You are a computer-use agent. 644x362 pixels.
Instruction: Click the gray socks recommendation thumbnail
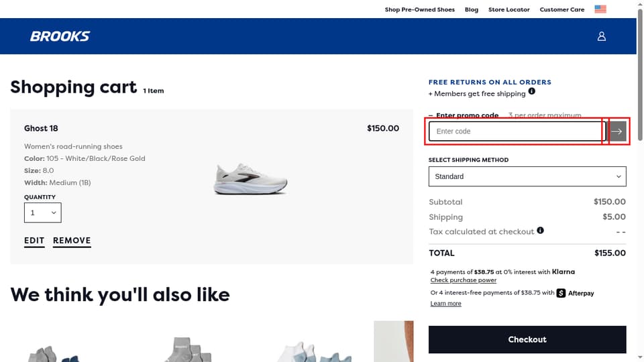[x=188, y=349]
